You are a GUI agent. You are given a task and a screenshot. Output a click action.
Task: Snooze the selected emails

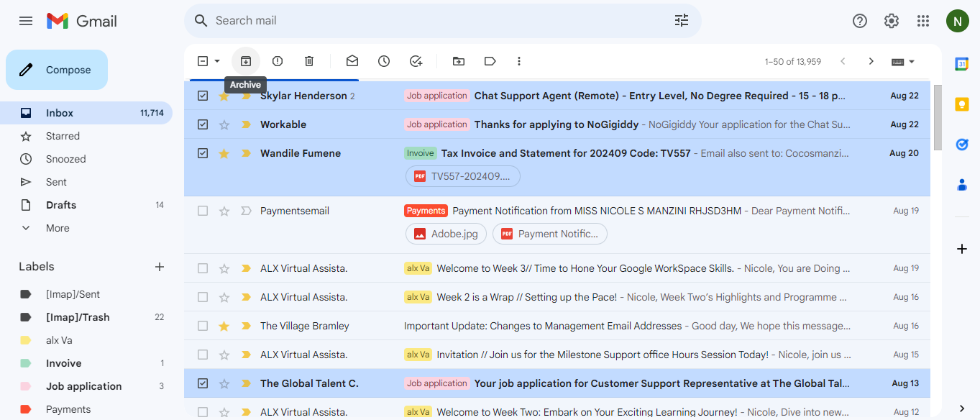(x=384, y=61)
